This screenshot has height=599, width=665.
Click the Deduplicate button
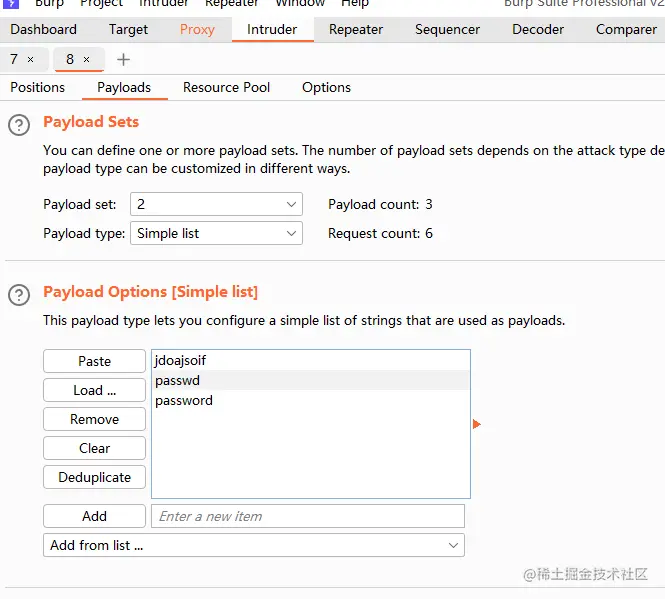(x=94, y=477)
